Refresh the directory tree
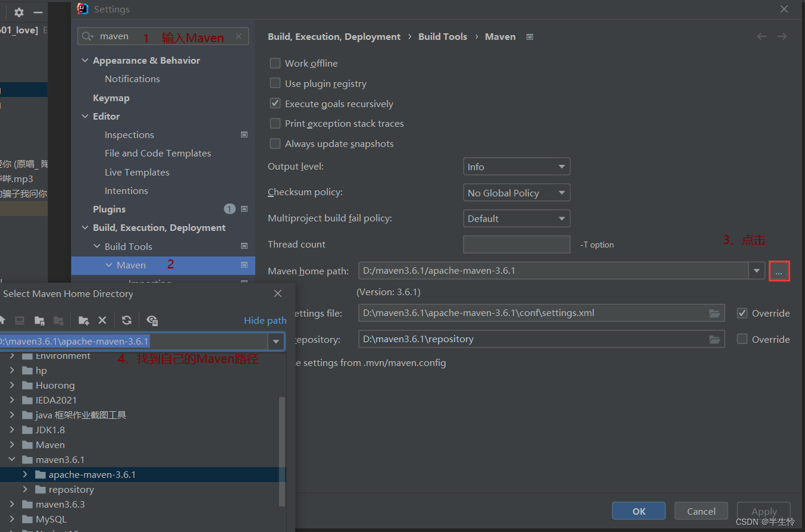This screenshot has height=532, width=805. tap(127, 320)
